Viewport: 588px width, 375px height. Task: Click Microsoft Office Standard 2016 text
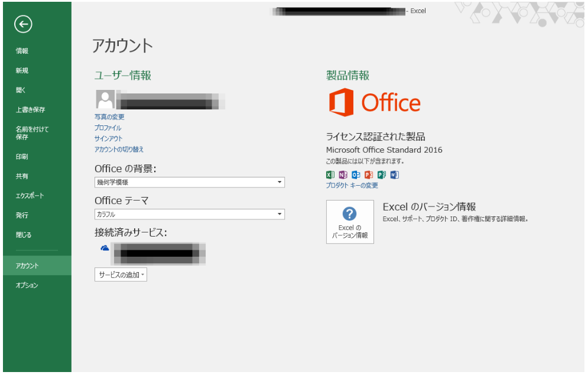click(384, 150)
